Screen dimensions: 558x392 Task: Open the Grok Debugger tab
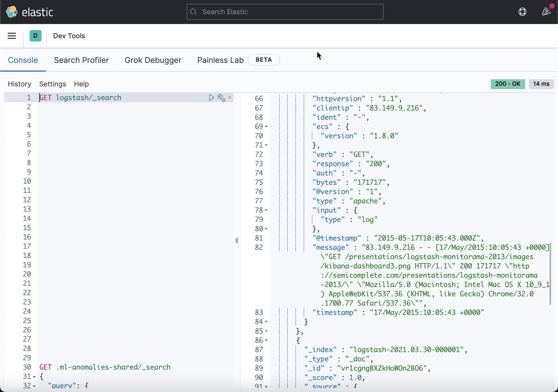[153, 60]
